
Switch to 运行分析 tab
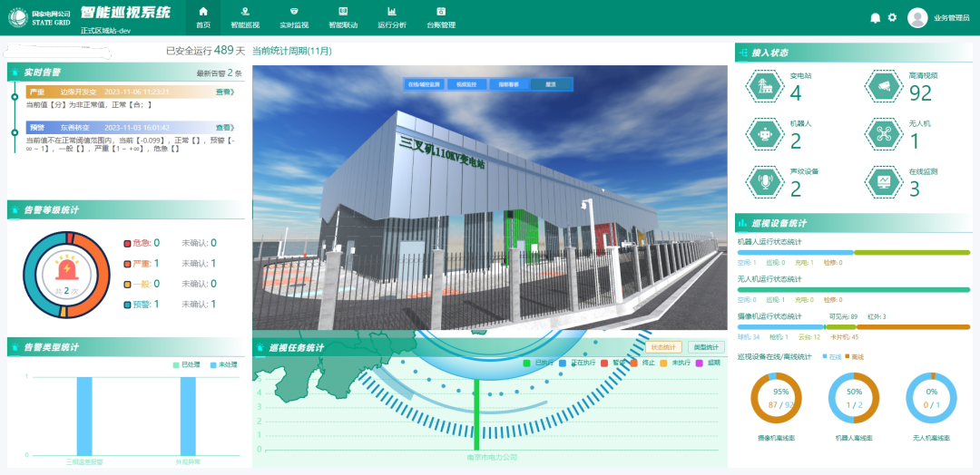[x=392, y=18]
